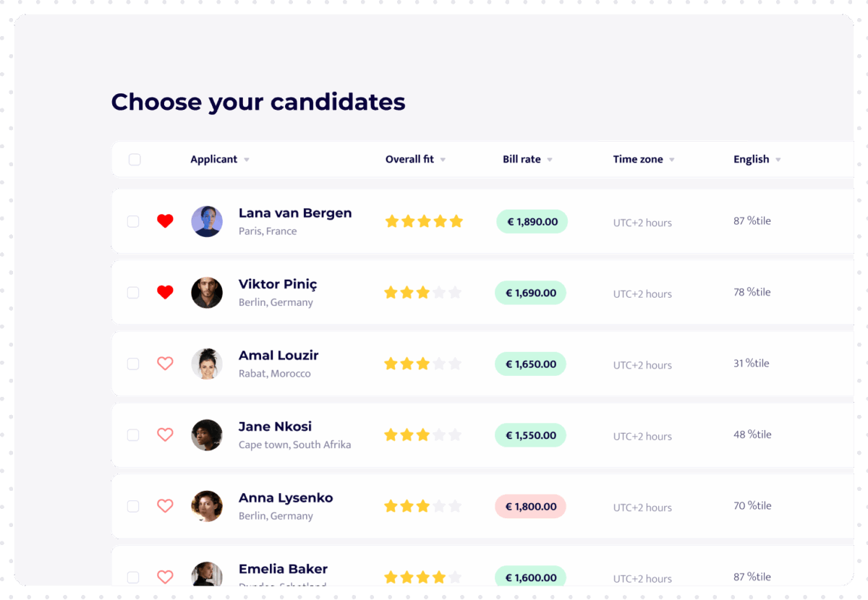Select checkbox for Lana van Bergen

click(133, 221)
